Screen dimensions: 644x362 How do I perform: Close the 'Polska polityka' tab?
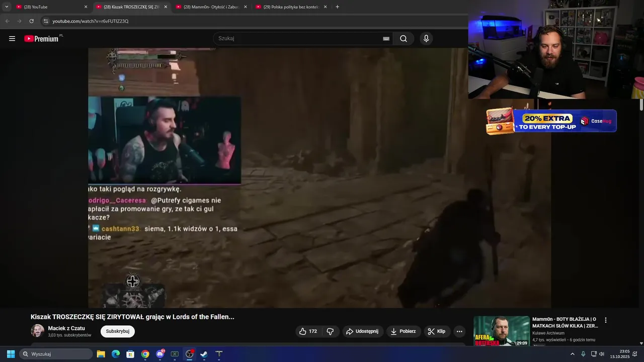325,7
